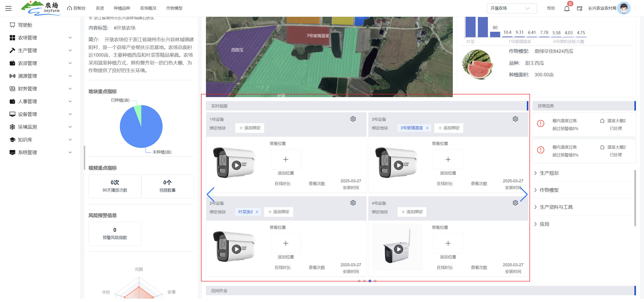Viewport: 644px width, 302px height.
Task: Remove the 3号玻璃温室 binding tag
Action: pyautogui.click(x=427, y=128)
